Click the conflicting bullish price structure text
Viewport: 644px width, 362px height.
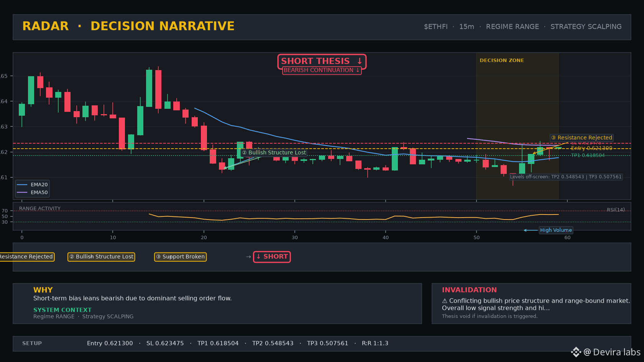tap(536, 305)
